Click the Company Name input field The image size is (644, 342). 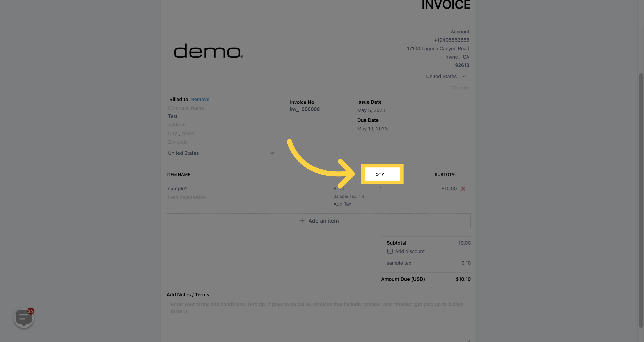click(x=186, y=108)
